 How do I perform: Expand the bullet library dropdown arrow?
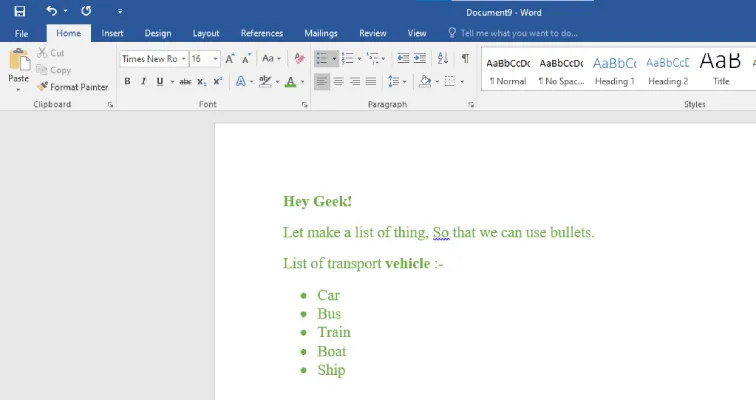pyautogui.click(x=333, y=59)
